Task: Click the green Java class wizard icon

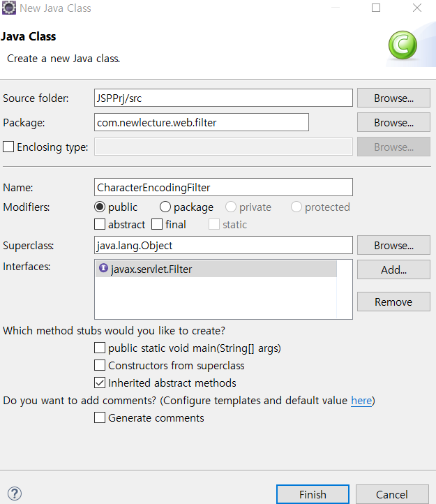Action: (x=403, y=45)
